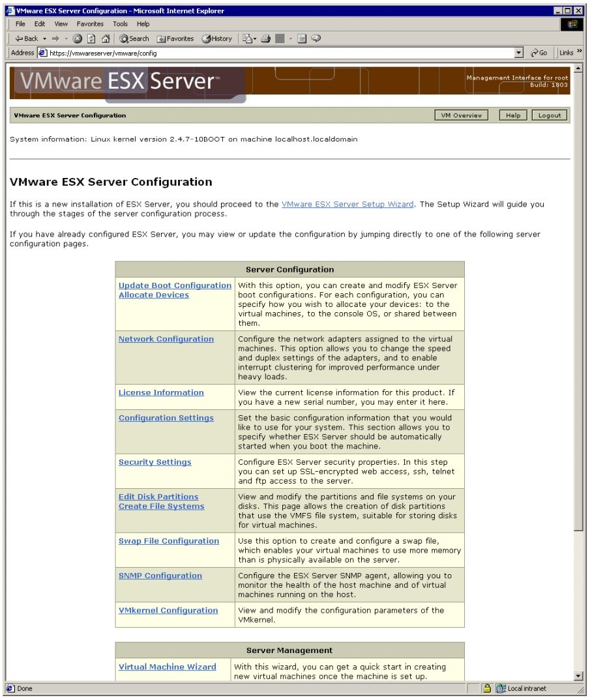This screenshot has height=700, width=590.
Task: Navigate with the Go button
Action: click(x=538, y=52)
